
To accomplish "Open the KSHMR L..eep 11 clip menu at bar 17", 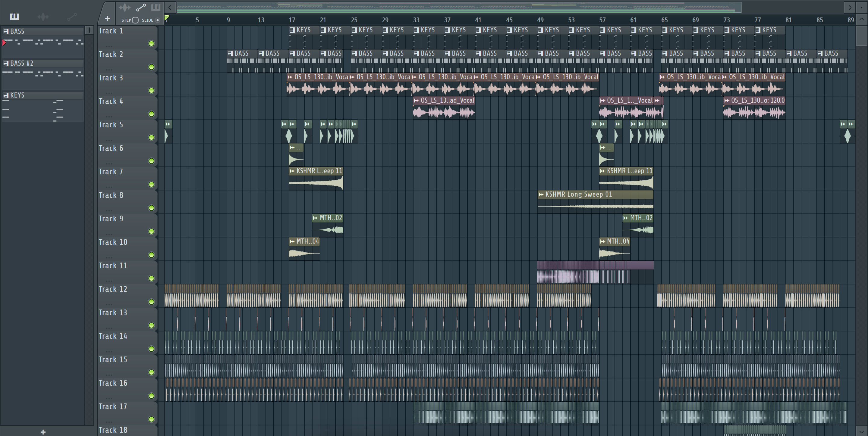I will (292, 171).
